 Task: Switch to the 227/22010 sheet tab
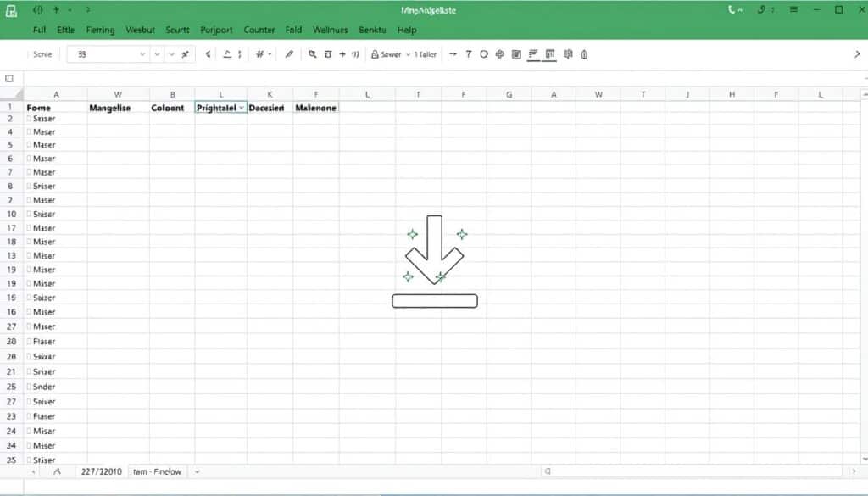[x=102, y=471]
